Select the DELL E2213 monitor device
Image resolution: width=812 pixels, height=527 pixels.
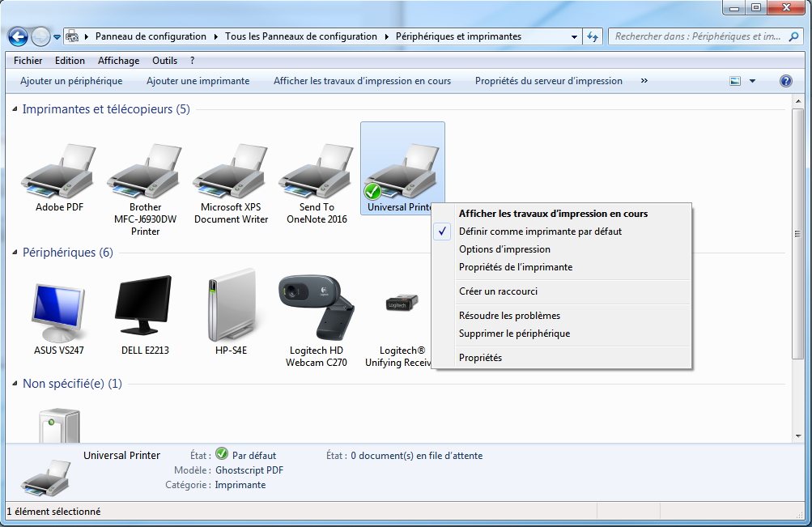coord(144,305)
